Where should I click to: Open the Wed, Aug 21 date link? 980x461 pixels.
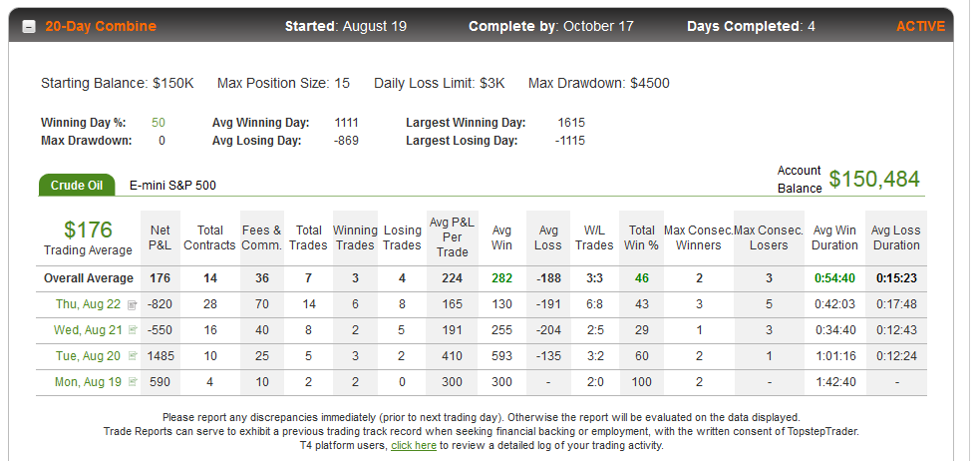(x=88, y=329)
